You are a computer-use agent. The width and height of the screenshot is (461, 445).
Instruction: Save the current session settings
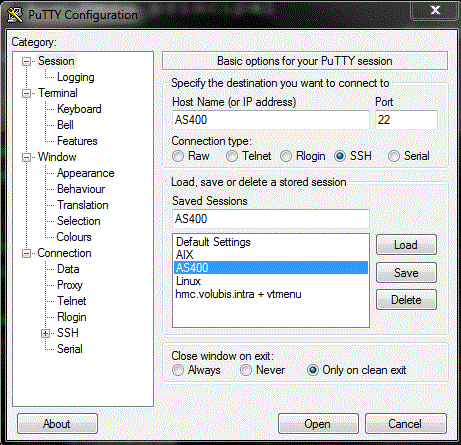[x=406, y=272]
